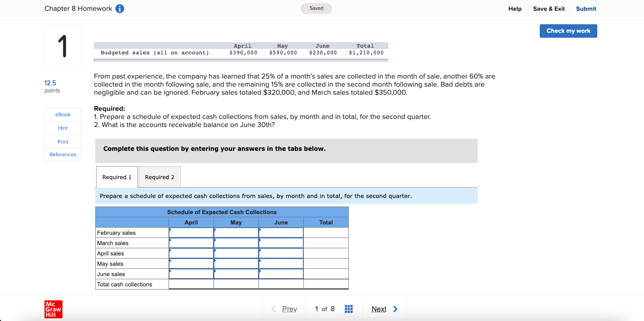Switch to the Required 2 tab
This screenshot has height=321, width=644.
click(160, 177)
